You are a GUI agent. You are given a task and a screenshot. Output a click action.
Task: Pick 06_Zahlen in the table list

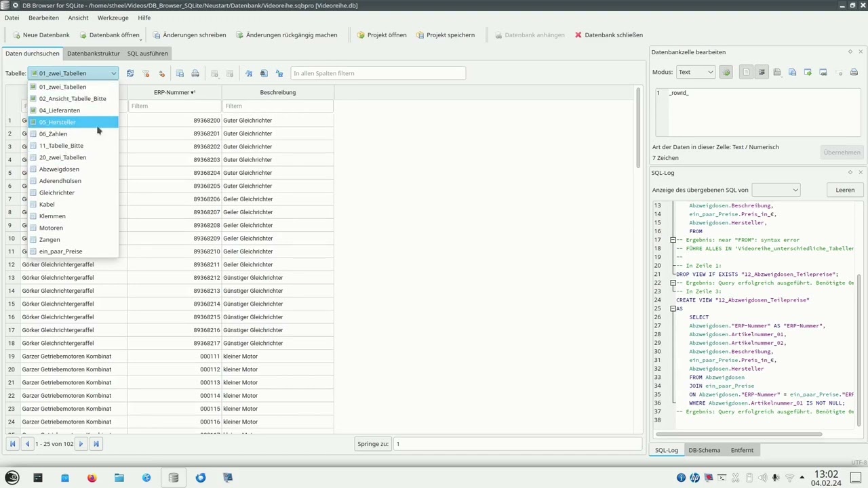pos(73,134)
